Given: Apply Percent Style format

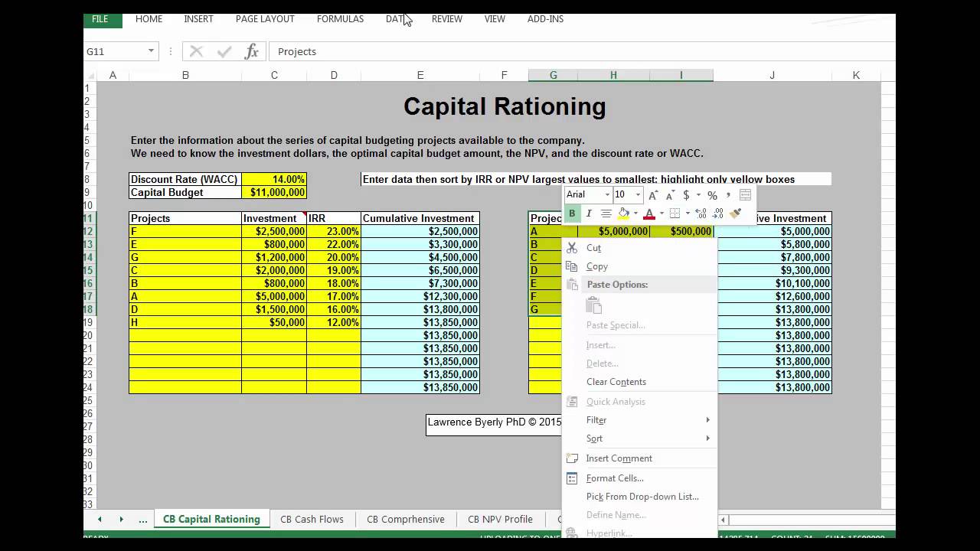Looking at the screenshot, I should click(x=712, y=195).
